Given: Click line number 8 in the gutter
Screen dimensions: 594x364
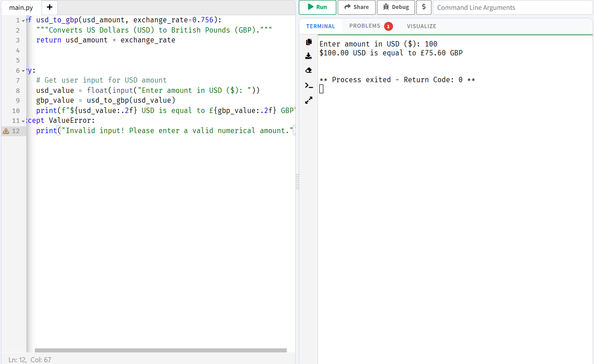Looking at the screenshot, I should pos(17,91).
